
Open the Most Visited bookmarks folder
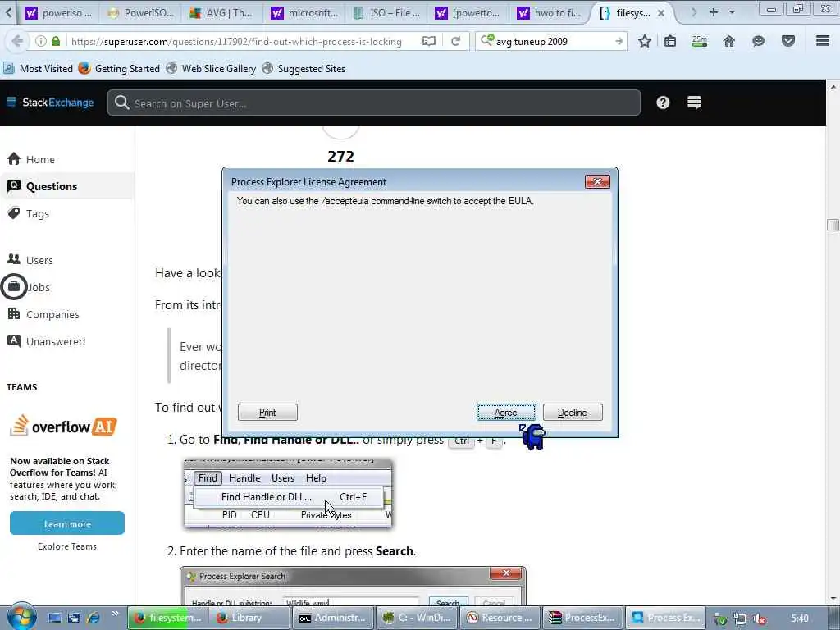click(x=38, y=69)
